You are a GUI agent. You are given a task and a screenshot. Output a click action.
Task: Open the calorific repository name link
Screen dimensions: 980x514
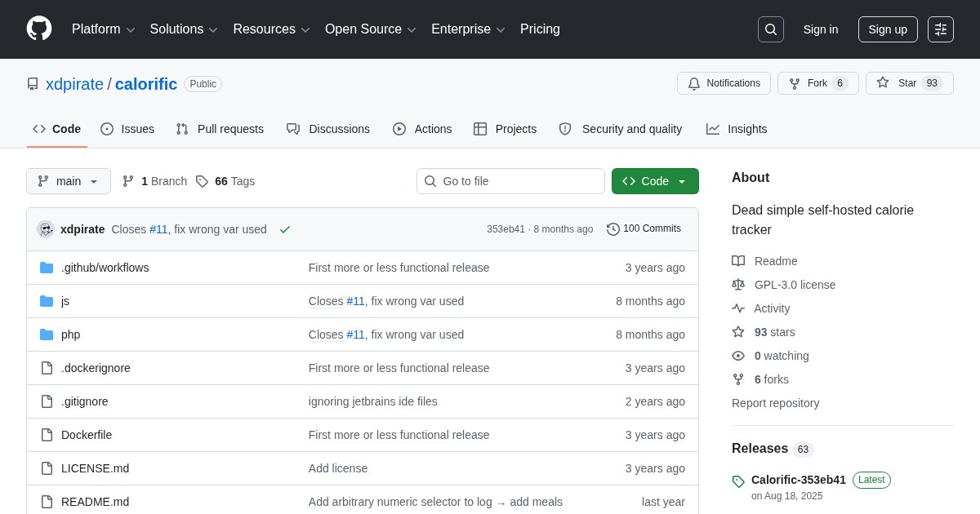click(146, 84)
